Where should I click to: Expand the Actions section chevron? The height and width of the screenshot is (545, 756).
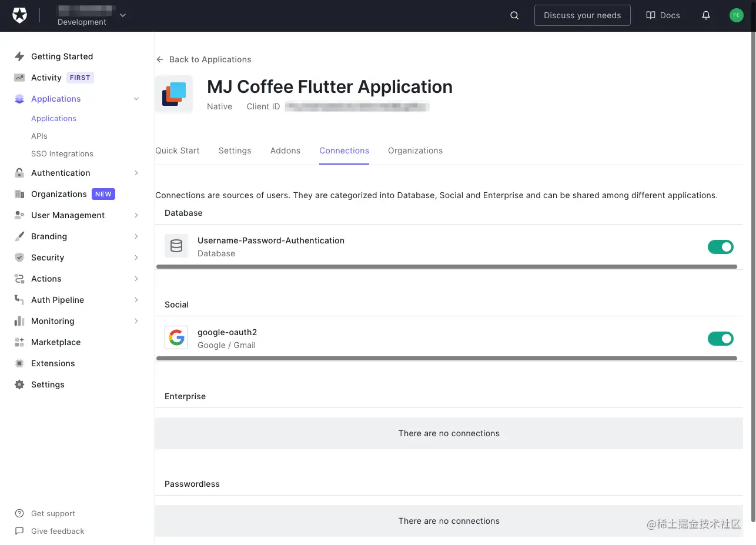136,279
